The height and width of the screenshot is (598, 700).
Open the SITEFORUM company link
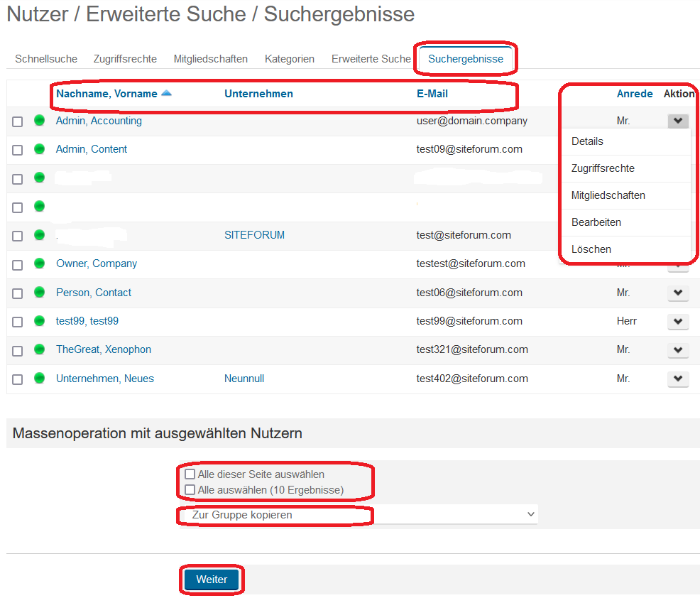254,235
